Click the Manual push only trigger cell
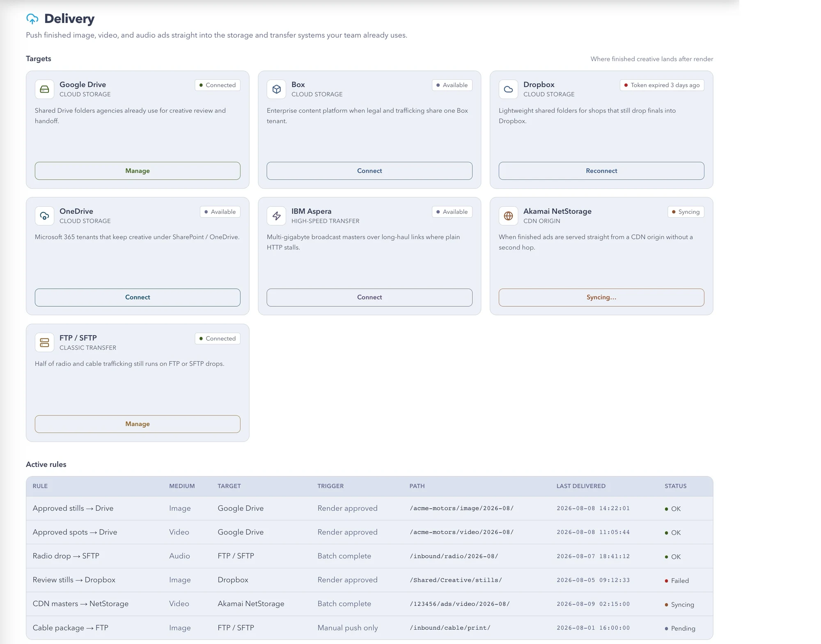 click(348, 628)
